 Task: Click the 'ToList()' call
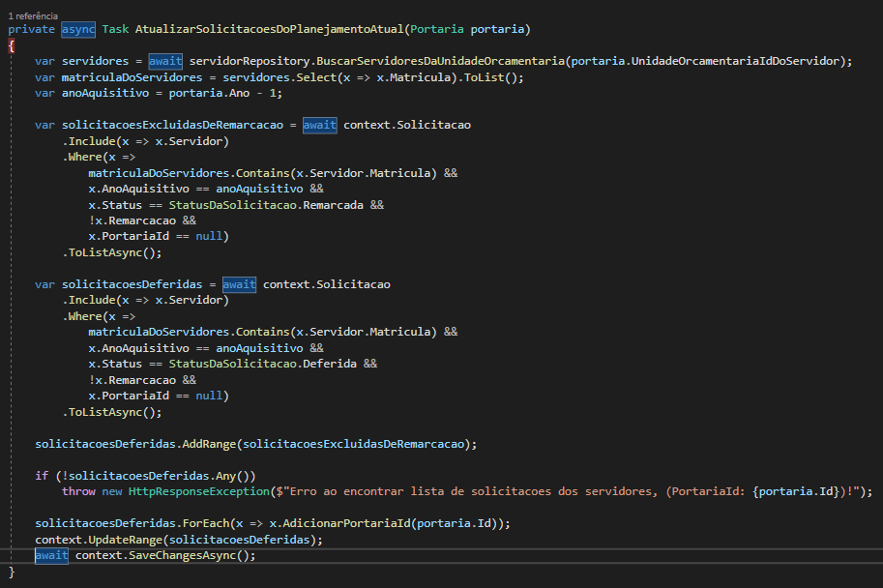pyautogui.click(x=490, y=77)
